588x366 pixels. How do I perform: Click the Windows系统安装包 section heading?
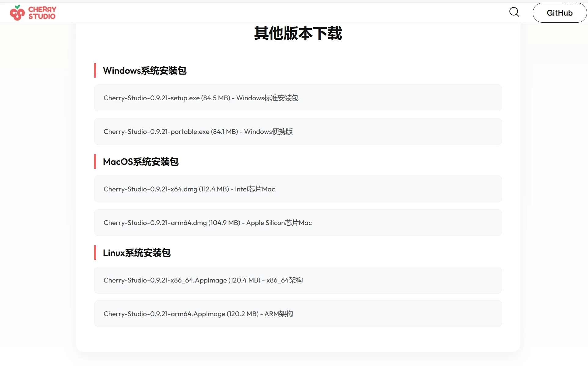coord(145,70)
